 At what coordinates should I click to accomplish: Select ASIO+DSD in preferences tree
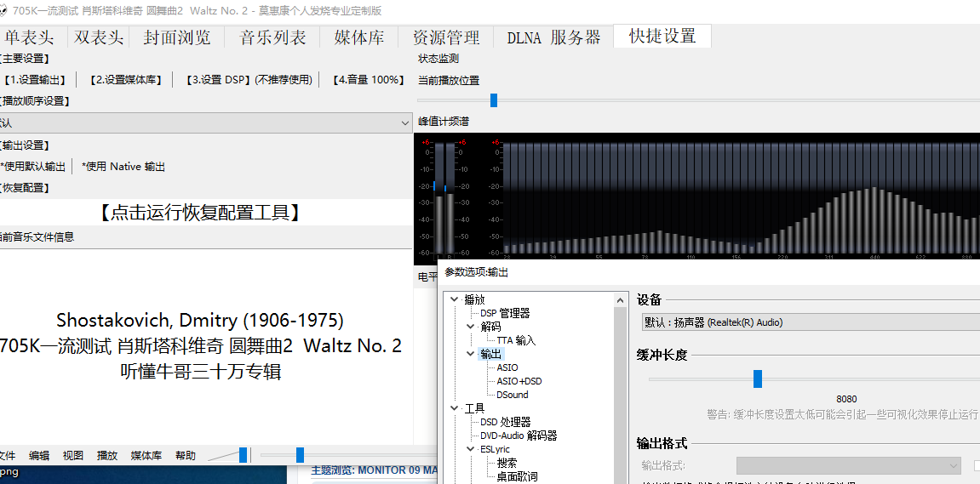[x=519, y=381]
